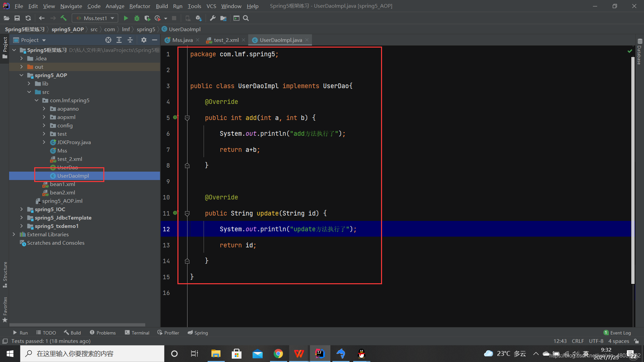Click the UTF-8 encoding status widget

[x=596, y=341]
